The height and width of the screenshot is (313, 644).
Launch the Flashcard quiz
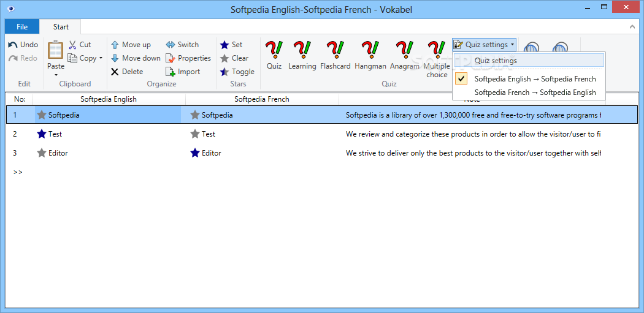[335, 55]
